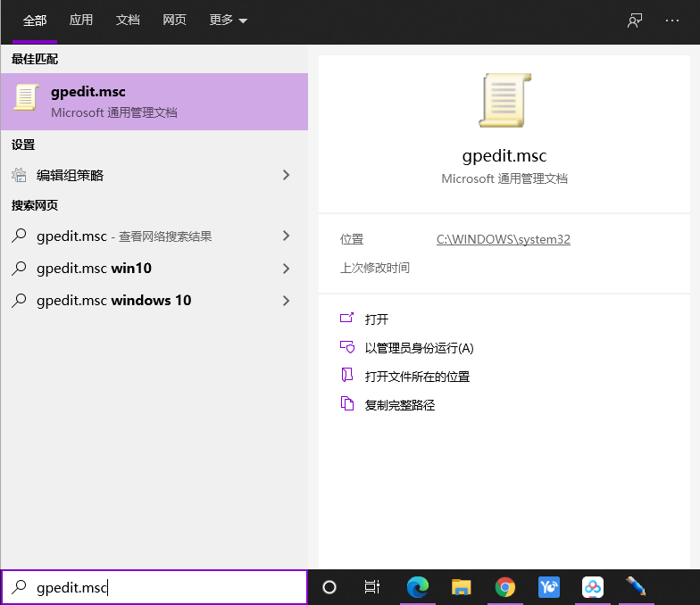Select the 网页 tab
Viewport: 700px width, 605px height.
[x=174, y=21]
